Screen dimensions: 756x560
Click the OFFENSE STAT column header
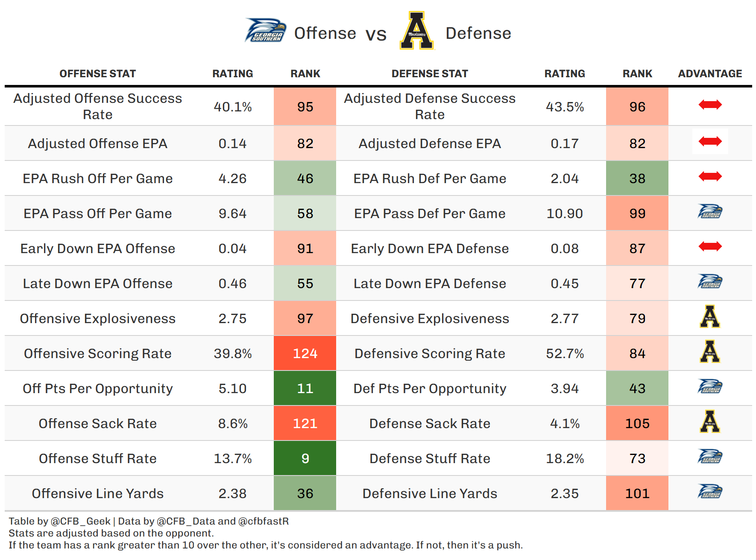pyautogui.click(x=97, y=74)
